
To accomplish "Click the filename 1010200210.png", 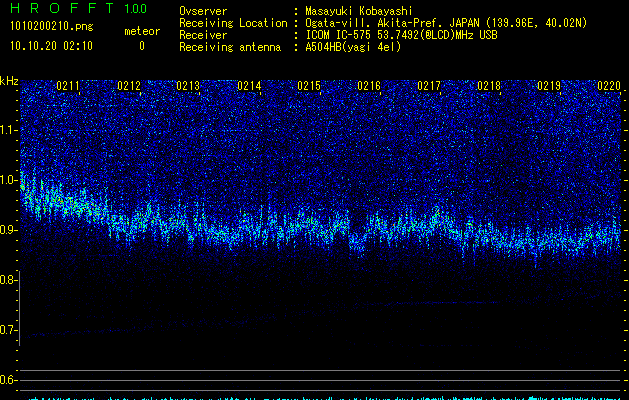I will click(x=52, y=27).
